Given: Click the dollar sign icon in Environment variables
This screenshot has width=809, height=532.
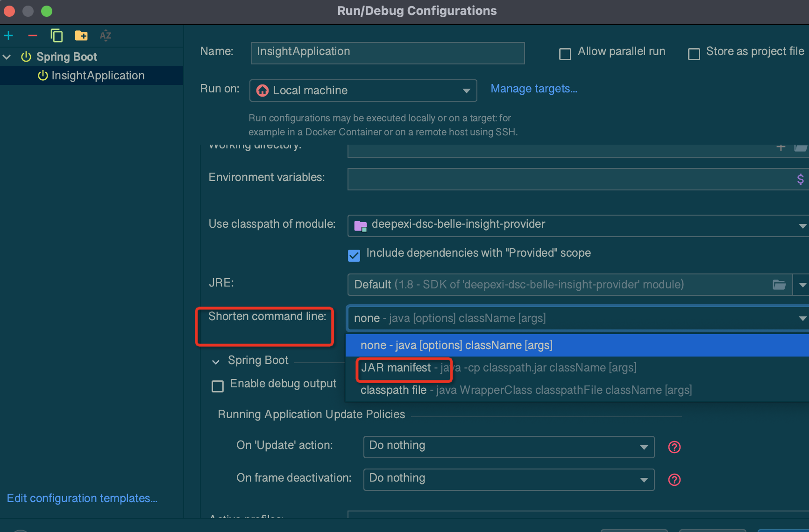Looking at the screenshot, I should coord(800,179).
